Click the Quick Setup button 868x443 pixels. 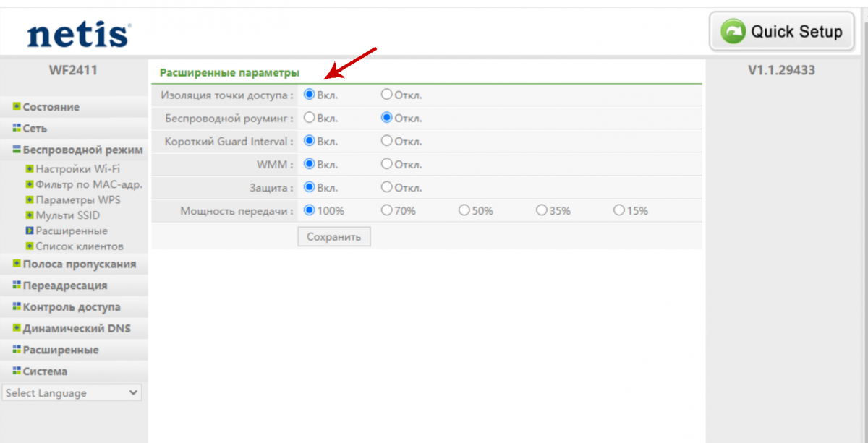781,32
